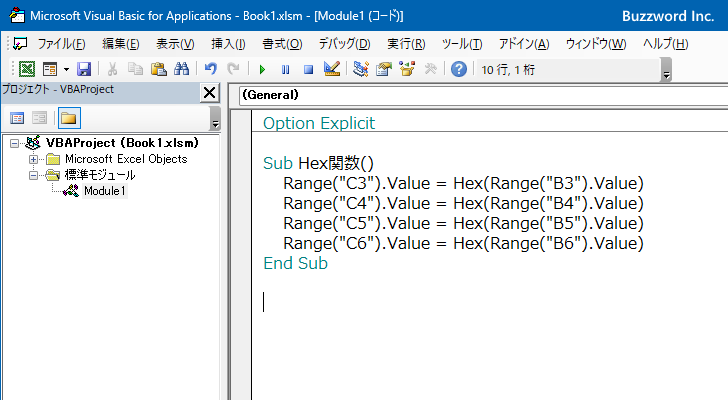Click the Sub Hex関数() line
The width and height of the screenshot is (728, 400).
pos(318,163)
